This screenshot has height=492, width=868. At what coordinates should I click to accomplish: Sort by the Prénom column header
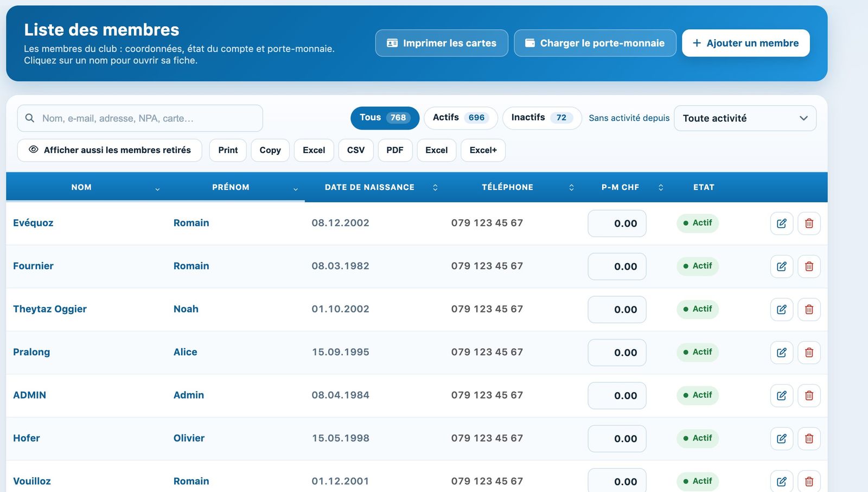pos(231,187)
